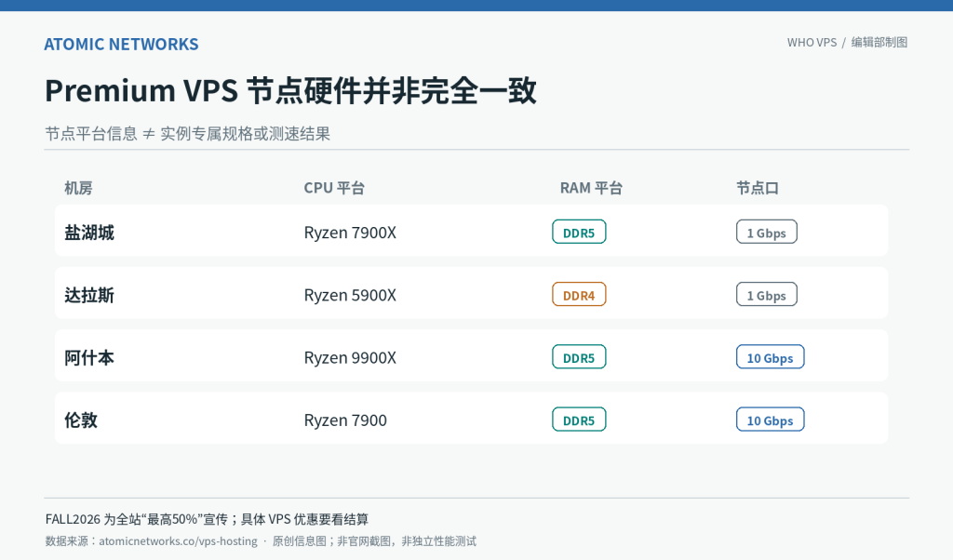Click the DDR5 badge in 盐湖城 row
This screenshot has height=560, width=953.
(579, 232)
